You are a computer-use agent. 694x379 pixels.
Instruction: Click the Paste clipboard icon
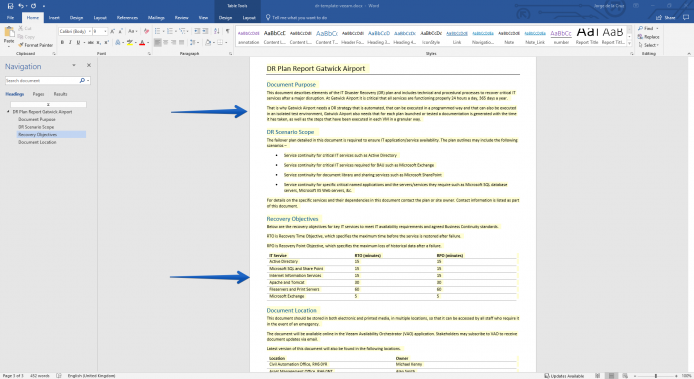[9, 32]
